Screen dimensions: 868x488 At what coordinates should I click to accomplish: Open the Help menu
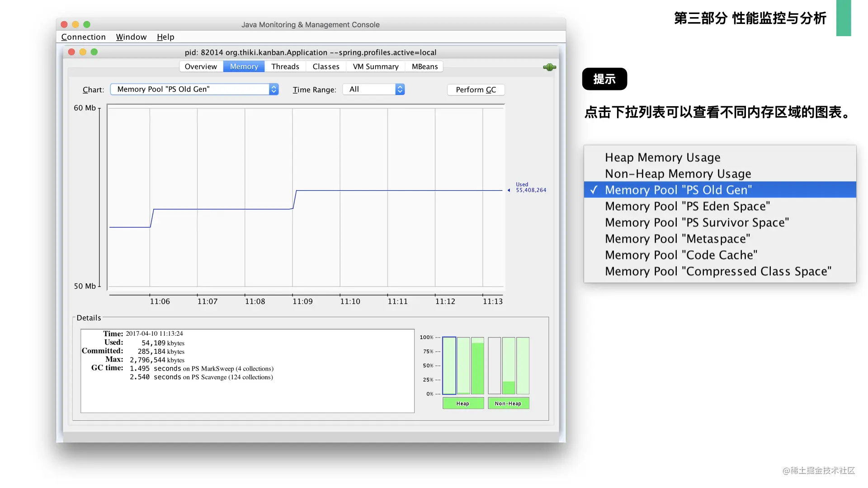coord(165,37)
